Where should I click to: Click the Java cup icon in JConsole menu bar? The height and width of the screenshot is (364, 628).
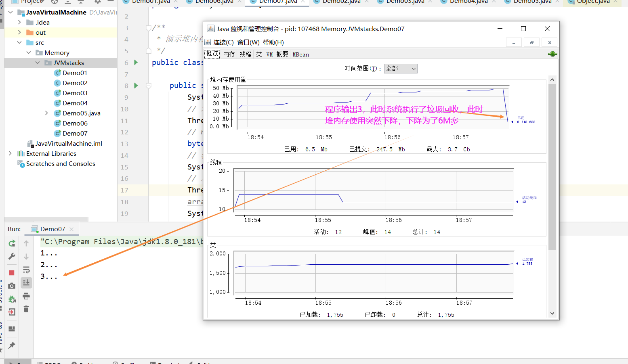point(208,42)
